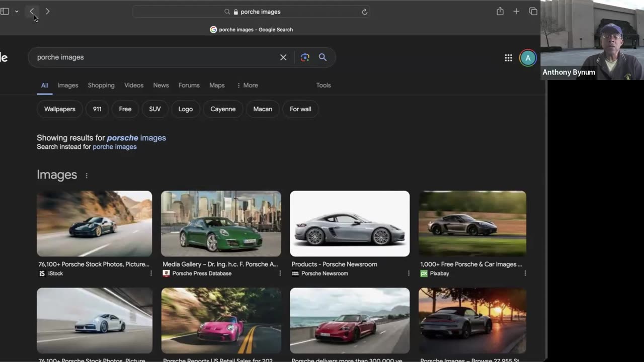This screenshot has width=644, height=362.
Task: Open a new tab with the plus icon
Action: click(x=516, y=12)
